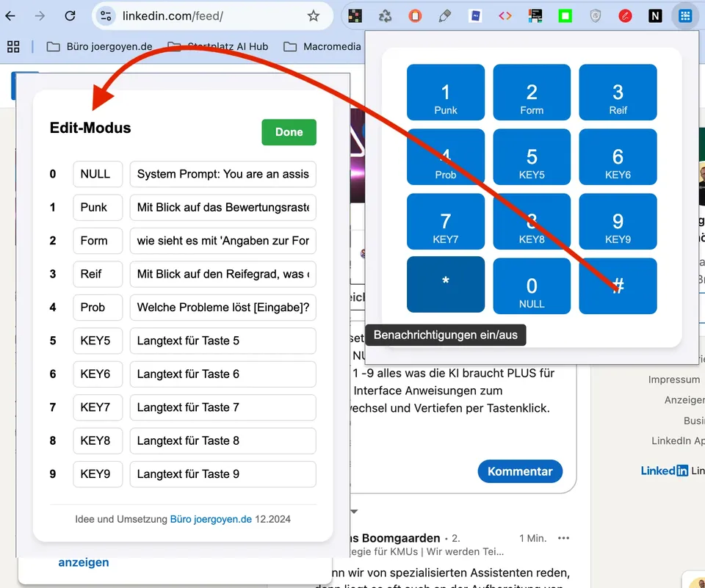Click the browser forward arrow

coord(40,16)
